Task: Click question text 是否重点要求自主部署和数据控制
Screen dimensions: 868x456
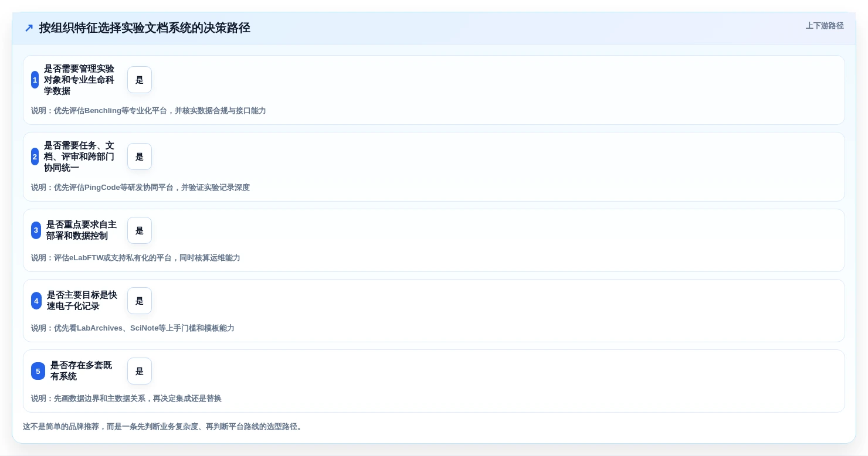Action: coord(82,230)
